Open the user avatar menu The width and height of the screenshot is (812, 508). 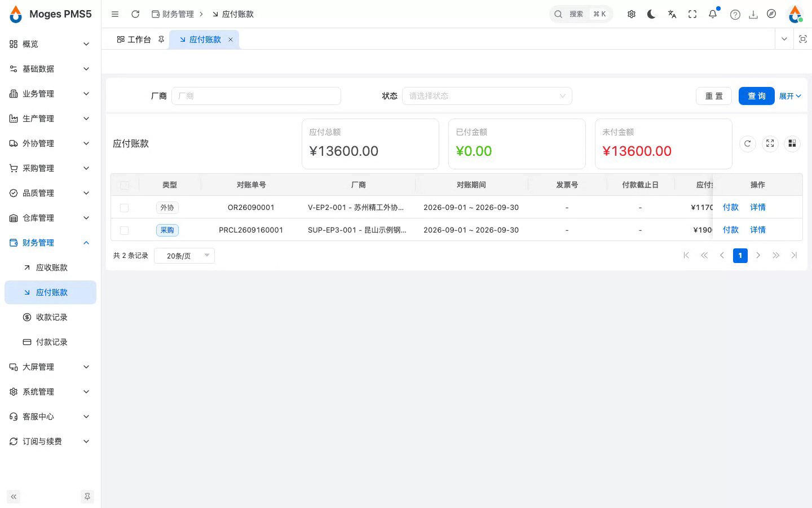[795, 14]
